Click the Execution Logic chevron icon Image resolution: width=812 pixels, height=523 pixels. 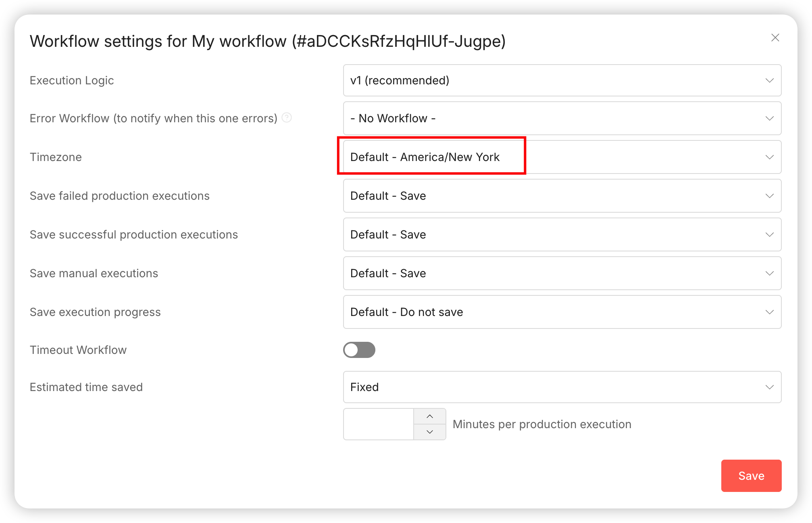769,80
